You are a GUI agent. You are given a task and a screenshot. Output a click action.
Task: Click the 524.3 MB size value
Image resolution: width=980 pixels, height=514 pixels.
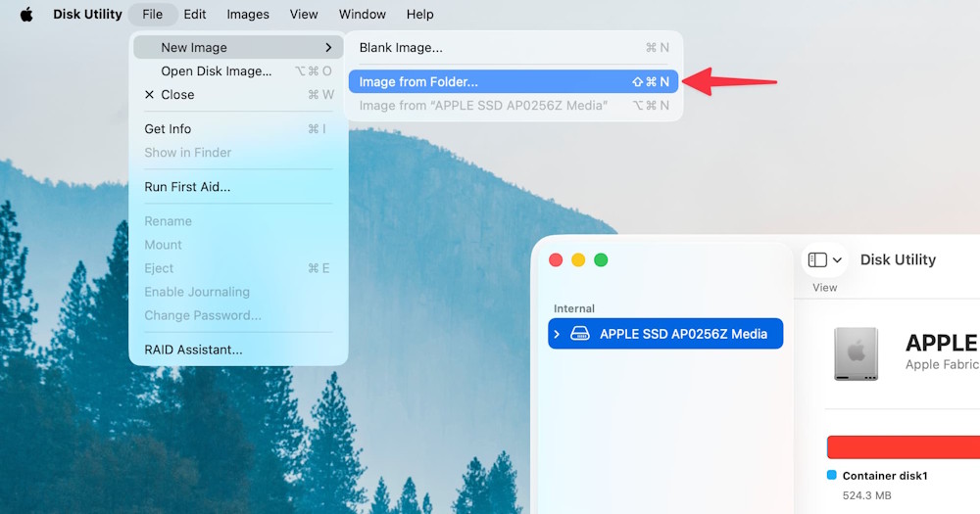(x=866, y=496)
